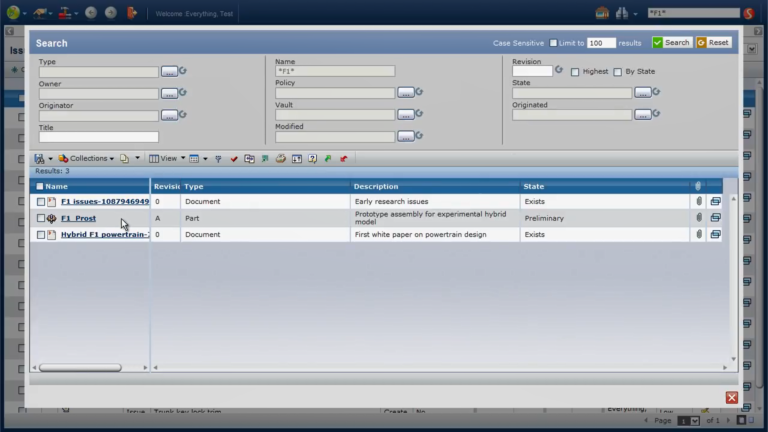This screenshot has height=432, width=768.
Task: Click the question mark help toolbar icon
Action: pos(312,159)
